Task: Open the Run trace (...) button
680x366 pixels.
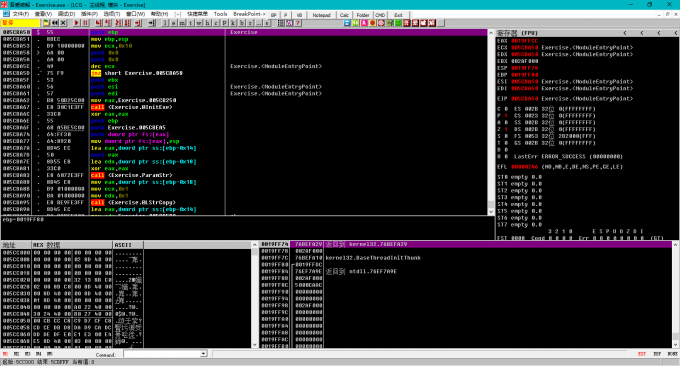Action: pyautogui.click(x=258, y=23)
